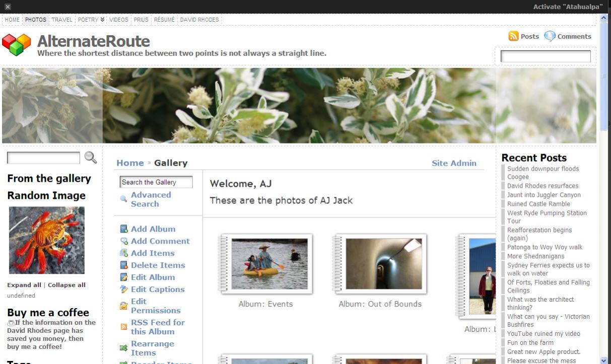Click the left sidebar search field
Viewport: 611px width, 364px height.
click(x=43, y=158)
